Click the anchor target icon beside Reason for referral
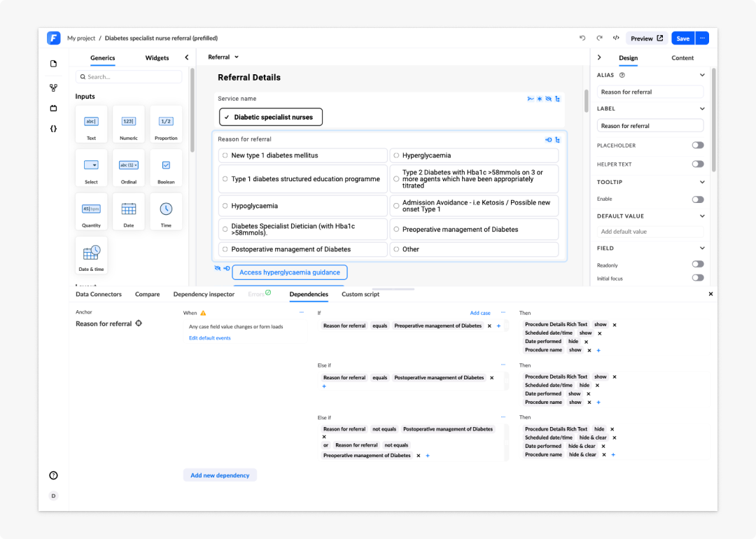The height and width of the screenshot is (539, 756). click(x=139, y=323)
